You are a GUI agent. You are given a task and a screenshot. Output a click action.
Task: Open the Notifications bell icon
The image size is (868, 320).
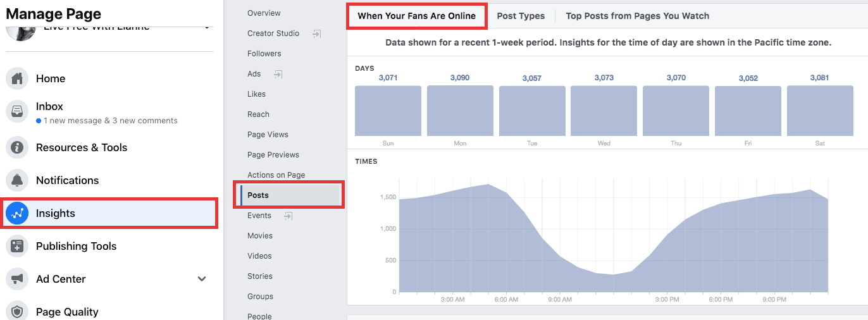[x=17, y=180]
